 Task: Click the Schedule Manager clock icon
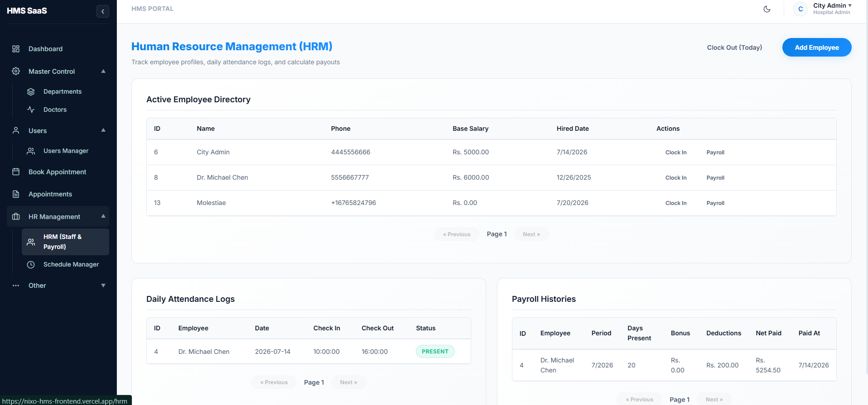tap(31, 265)
